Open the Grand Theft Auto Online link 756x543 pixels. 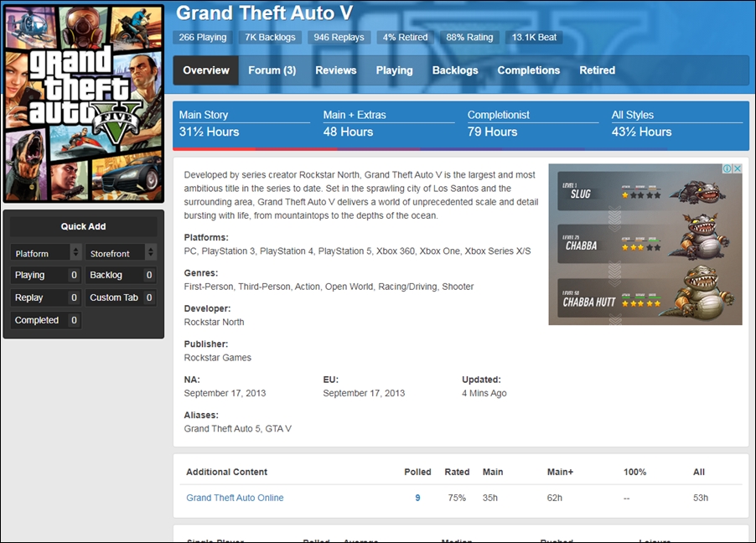(x=235, y=498)
